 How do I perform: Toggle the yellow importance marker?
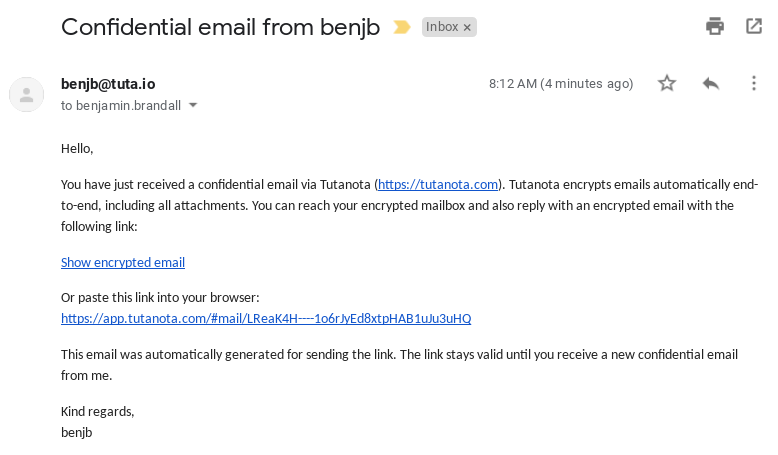pos(401,27)
